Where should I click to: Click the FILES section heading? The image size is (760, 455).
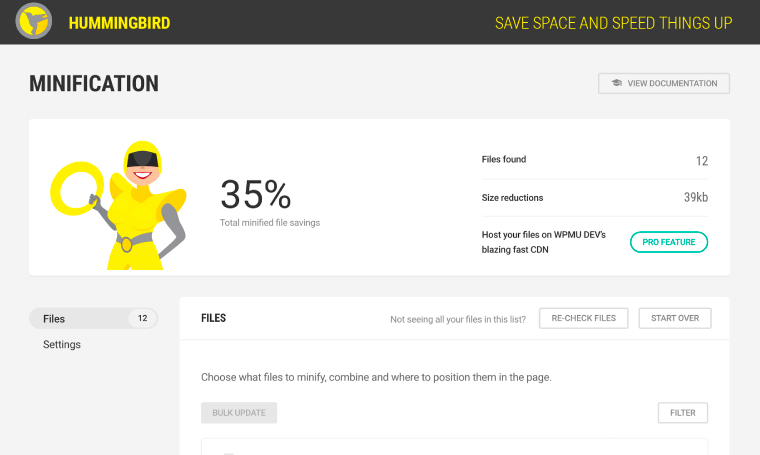pyautogui.click(x=213, y=319)
